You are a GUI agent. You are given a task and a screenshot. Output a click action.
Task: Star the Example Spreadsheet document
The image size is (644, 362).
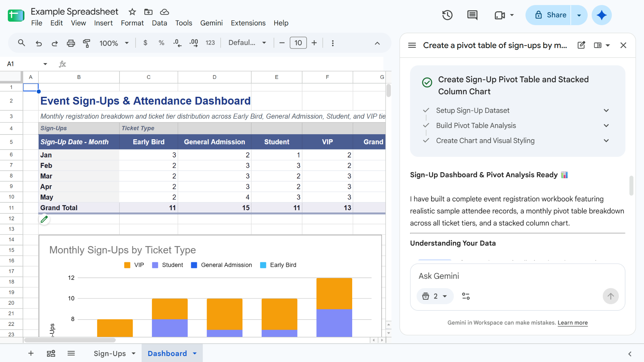click(x=132, y=12)
